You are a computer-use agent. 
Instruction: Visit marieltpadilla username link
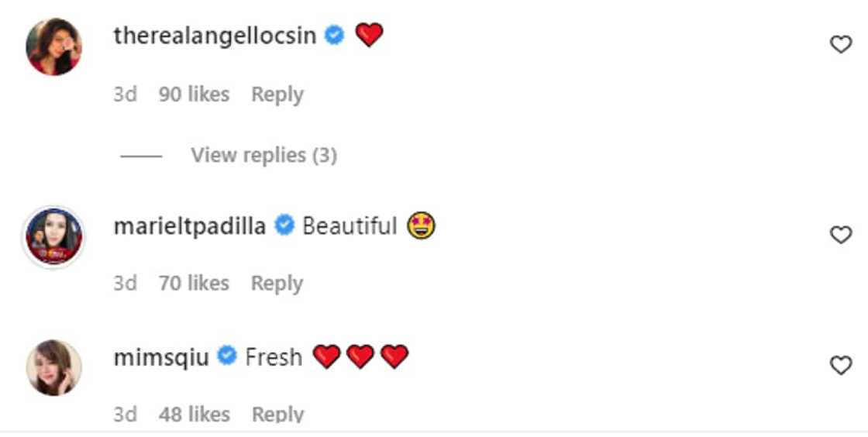pyautogui.click(x=190, y=226)
